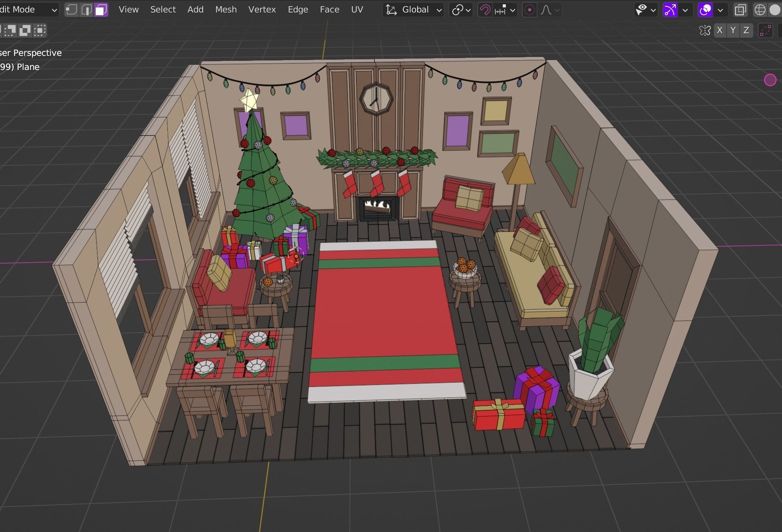
Task: Toggle snapping magnet icon
Action: 485,10
